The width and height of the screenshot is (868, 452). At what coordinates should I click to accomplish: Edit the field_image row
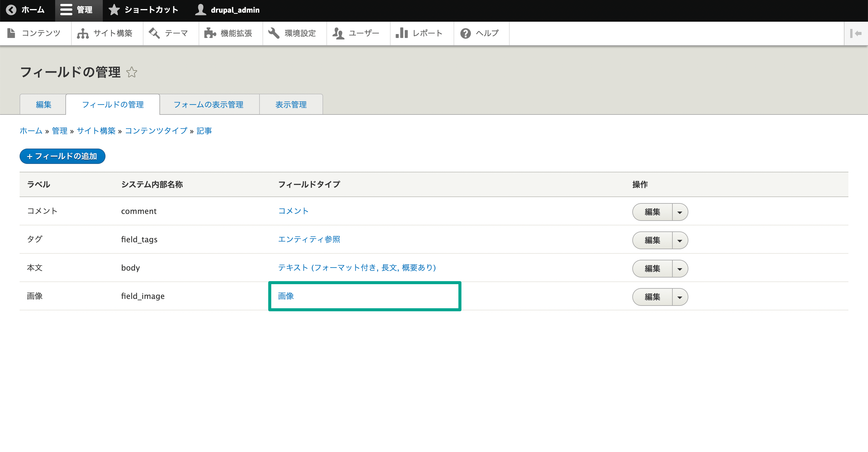pyautogui.click(x=652, y=297)
